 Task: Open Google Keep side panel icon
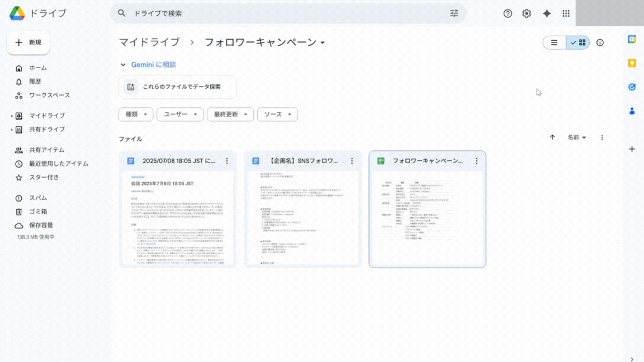(x=632, y=63)
